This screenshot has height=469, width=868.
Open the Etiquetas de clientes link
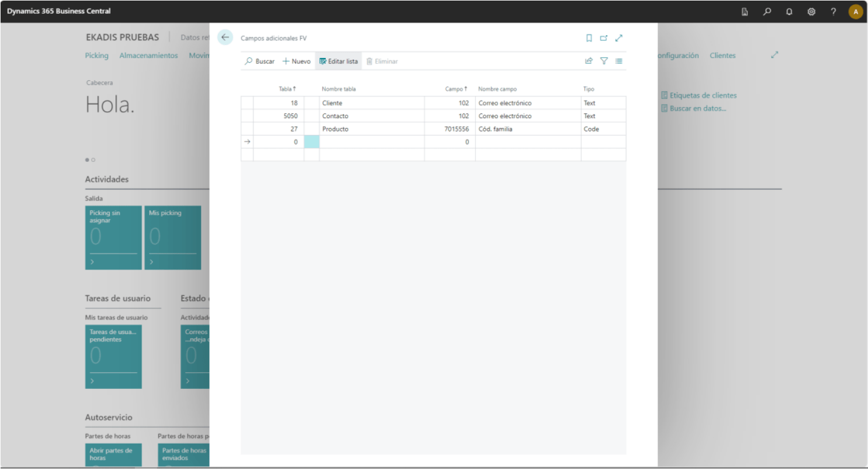(703, 96)
